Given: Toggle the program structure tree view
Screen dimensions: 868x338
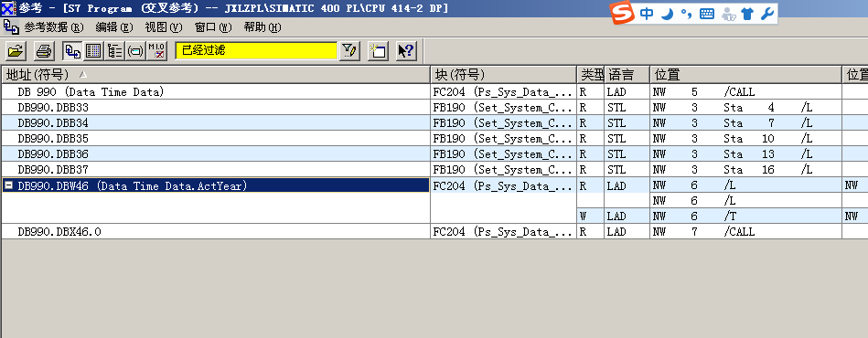Looking at the screenshot, I should click(114, 51).
